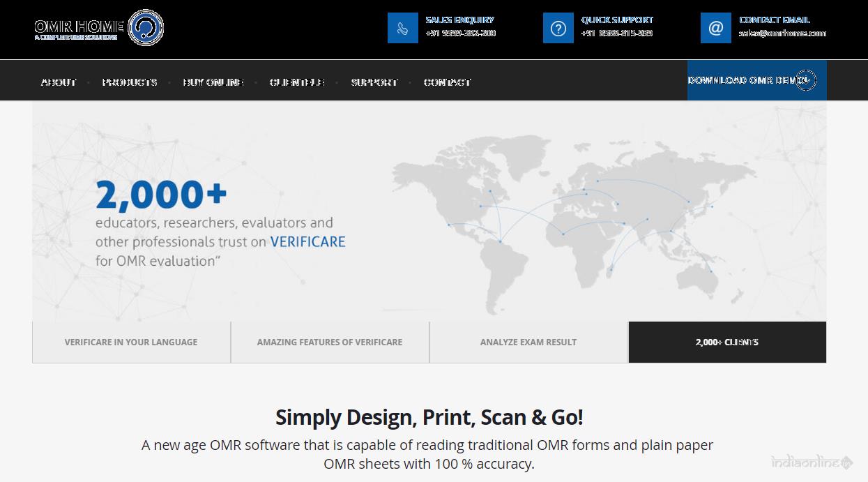
Task: Click the circular download arrow icon
Action: click(x=805, y=80)
